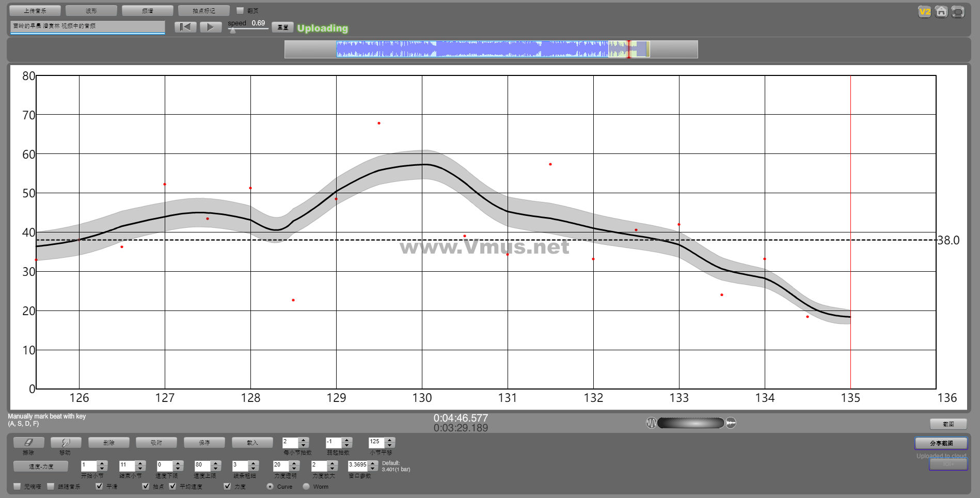The image size is (980, 498).
Task: Uncheck the 平滑 smoothing checkbox
Action: [99, 486]
